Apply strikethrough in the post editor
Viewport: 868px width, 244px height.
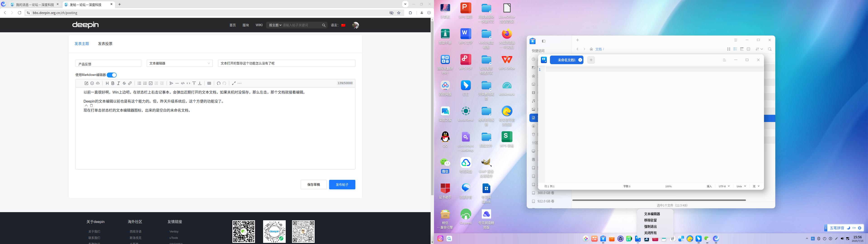[x=124, y=83]
